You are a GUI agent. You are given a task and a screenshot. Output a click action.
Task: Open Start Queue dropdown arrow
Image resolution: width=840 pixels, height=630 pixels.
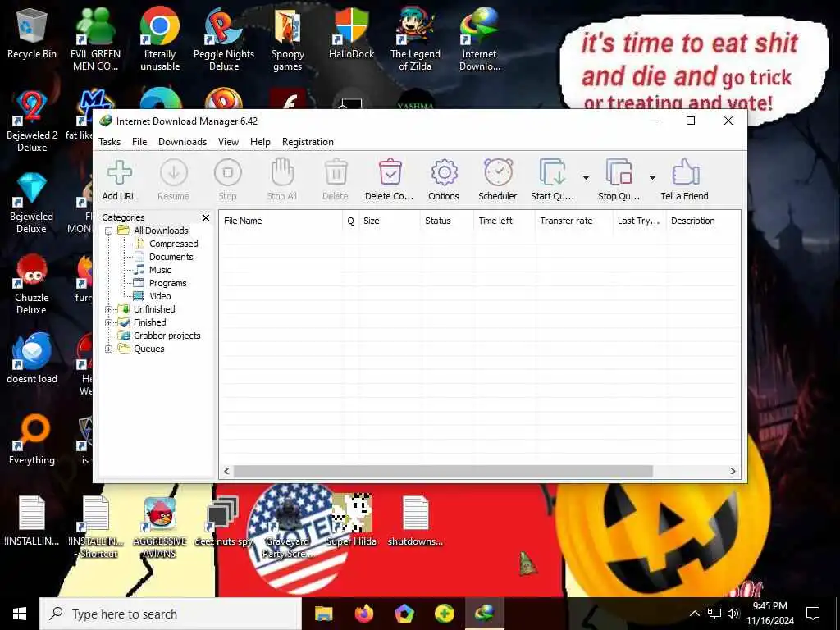tap(586, 178)
